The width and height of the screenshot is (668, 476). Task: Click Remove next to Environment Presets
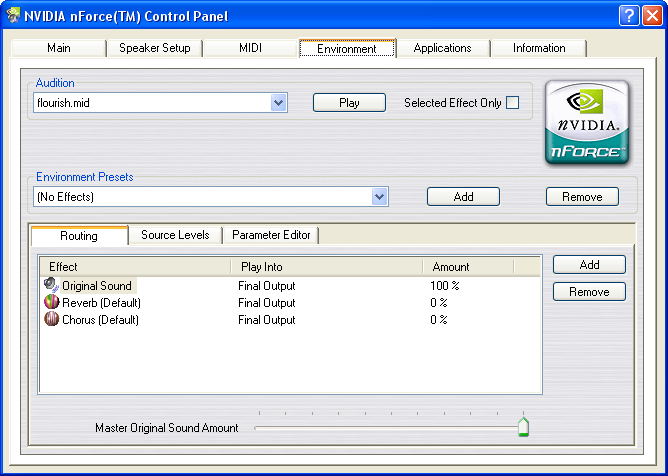pos(582,197)
